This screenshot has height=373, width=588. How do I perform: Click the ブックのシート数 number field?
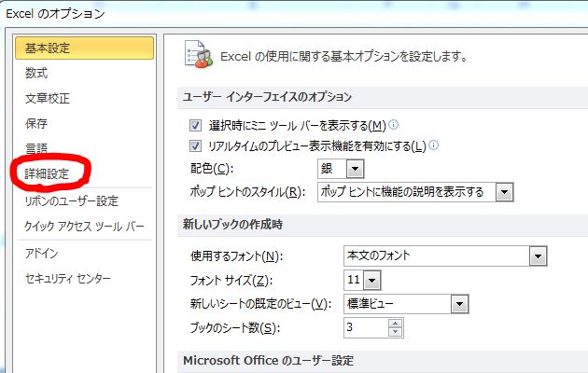click(x=366, y=327)
